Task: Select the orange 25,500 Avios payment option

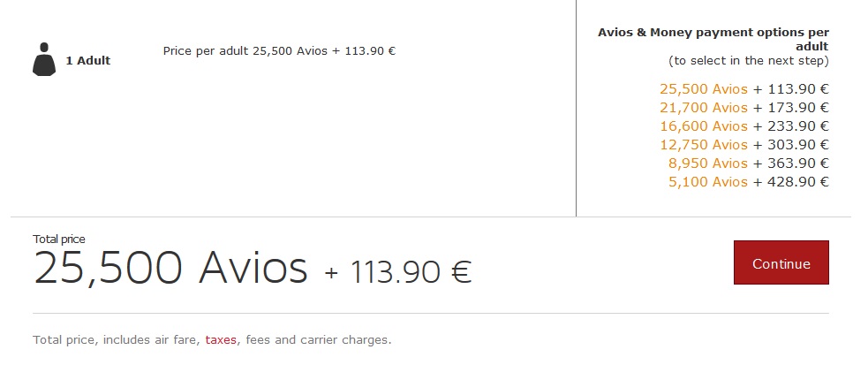Action: click(704, 88)
